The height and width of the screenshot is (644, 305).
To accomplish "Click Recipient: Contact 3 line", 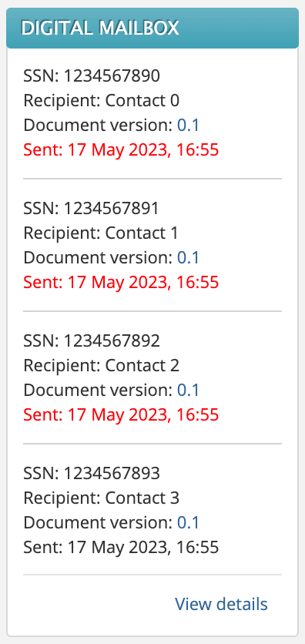I will (x=102, y=498).
